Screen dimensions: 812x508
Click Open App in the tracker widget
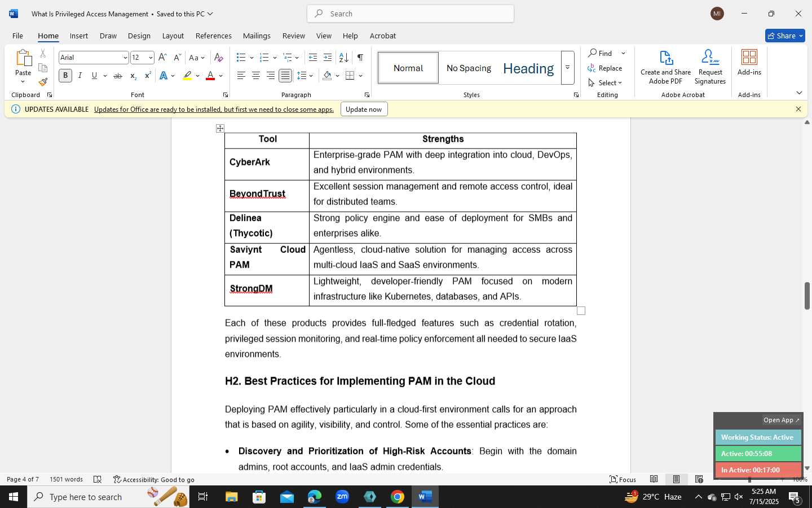781,420
